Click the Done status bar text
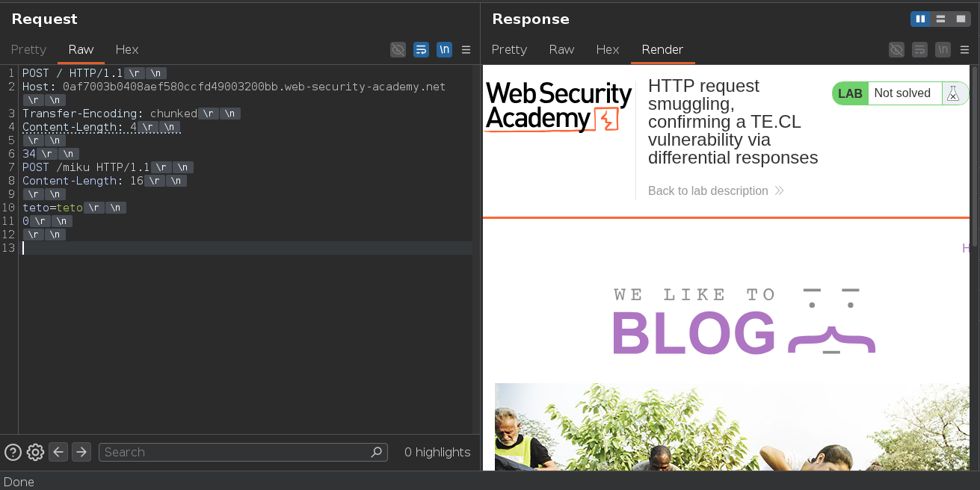Viewport: 980px width, 490px height. tap(19, 482)
